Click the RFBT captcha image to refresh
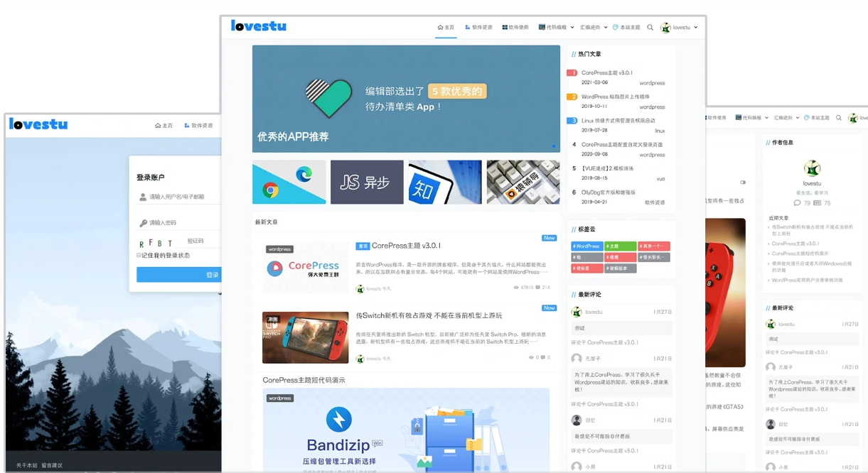 [157, 242]
